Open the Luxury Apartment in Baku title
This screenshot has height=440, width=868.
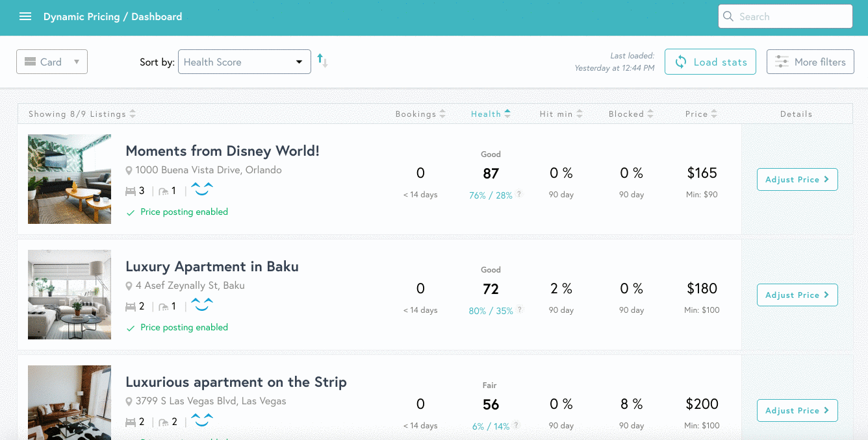click(212, 267)
